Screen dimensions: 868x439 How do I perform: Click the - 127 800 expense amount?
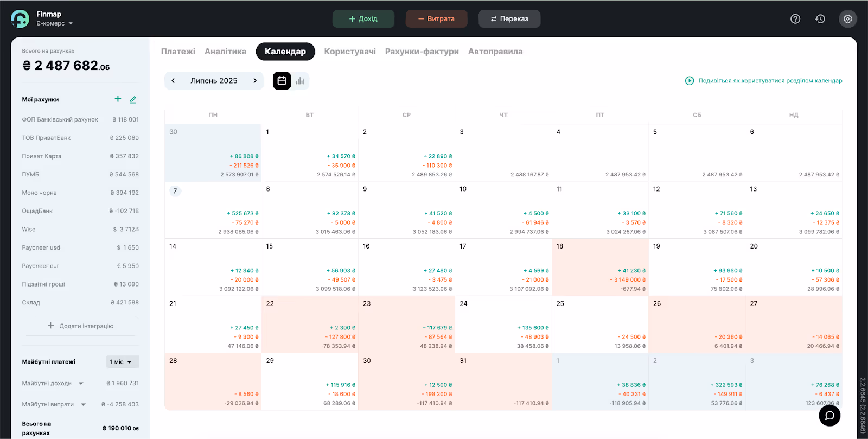tap(340, 337)
